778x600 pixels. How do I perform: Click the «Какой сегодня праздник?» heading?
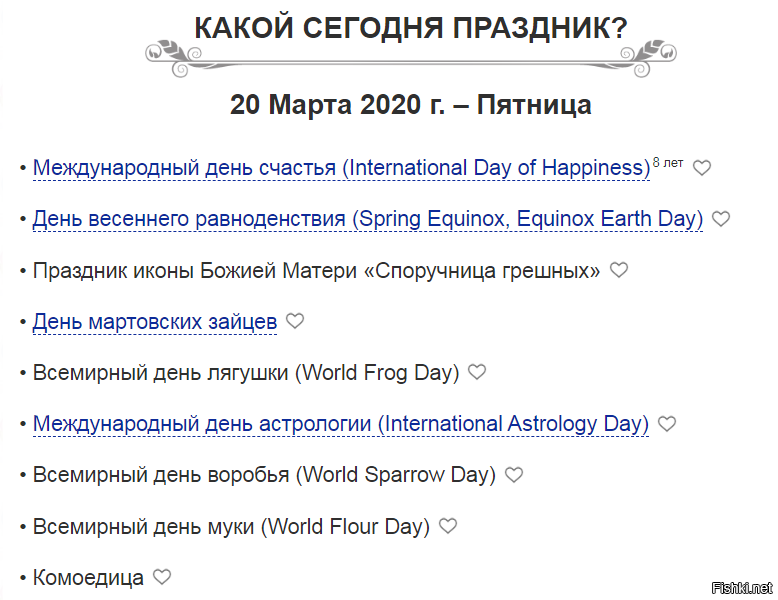tap(411, 28)
